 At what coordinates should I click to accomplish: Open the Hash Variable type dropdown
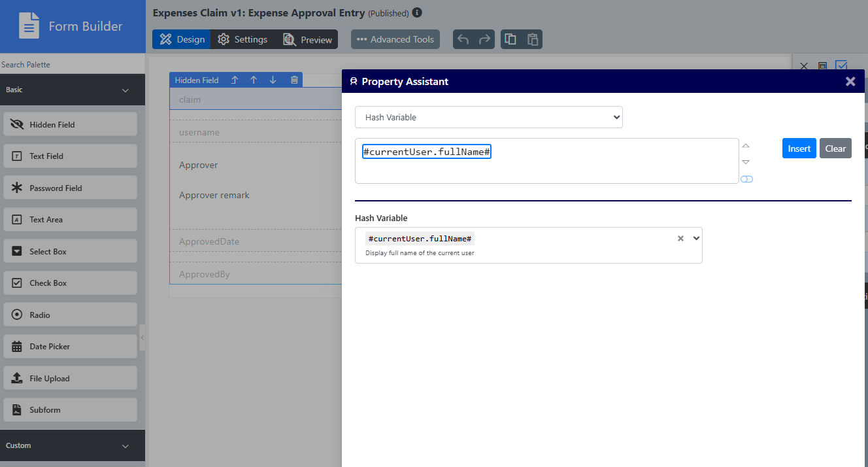tap(489, 117)
